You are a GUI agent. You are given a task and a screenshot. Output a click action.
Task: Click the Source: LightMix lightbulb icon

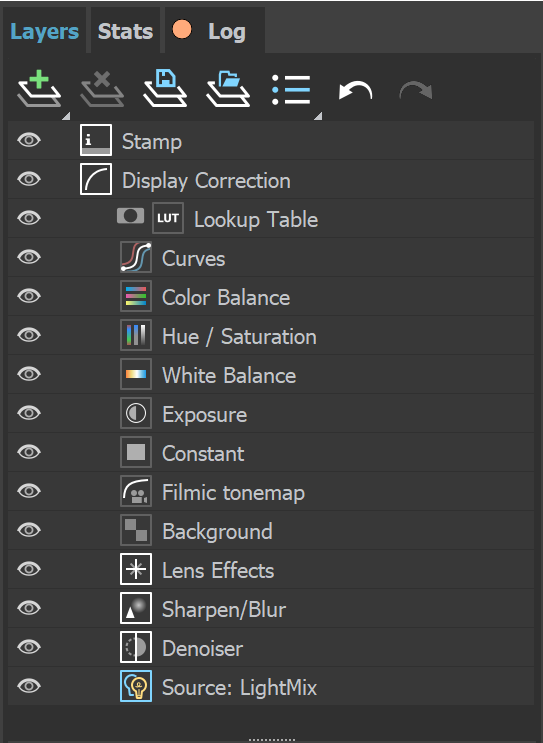tap(136, 686)
